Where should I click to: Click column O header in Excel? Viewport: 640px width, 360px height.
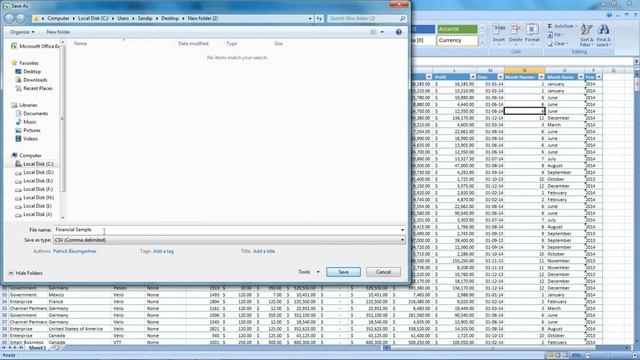(x=565, y=71)
